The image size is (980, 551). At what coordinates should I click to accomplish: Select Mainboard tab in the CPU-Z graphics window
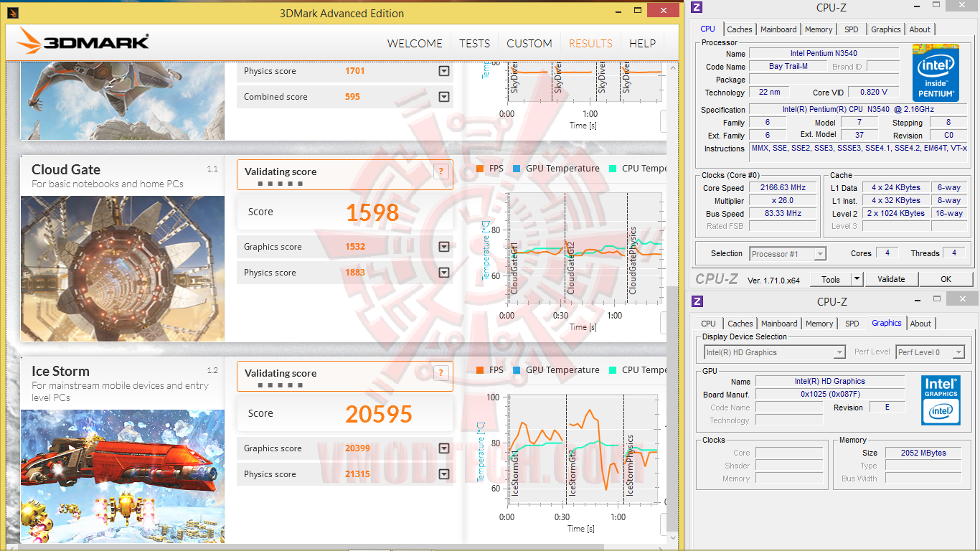point(779,324)
